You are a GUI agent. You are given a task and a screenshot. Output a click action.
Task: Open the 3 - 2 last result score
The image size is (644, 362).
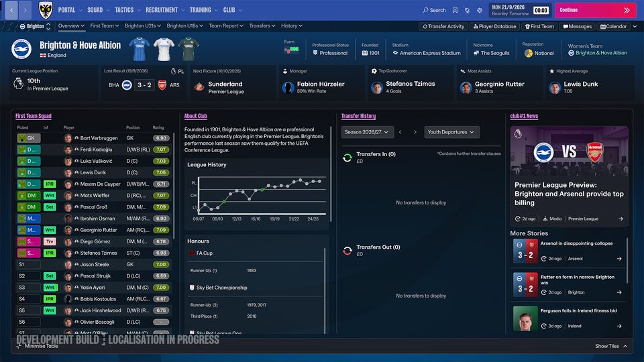point(144,85)
